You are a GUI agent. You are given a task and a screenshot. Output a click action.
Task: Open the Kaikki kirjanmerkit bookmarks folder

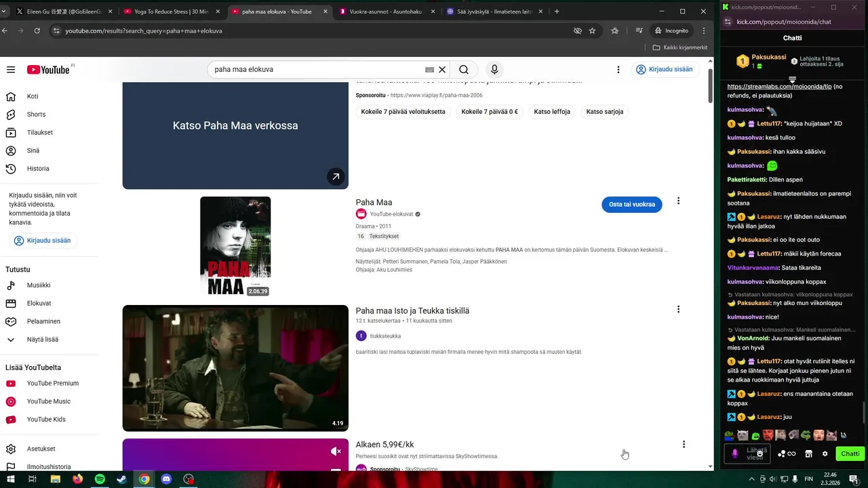coord(679,47)
